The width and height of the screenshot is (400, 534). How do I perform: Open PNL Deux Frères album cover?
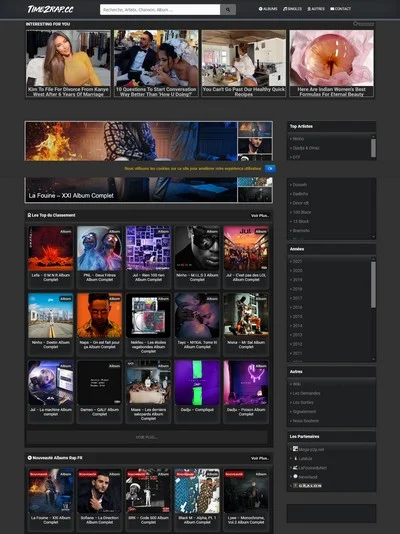(99, 248)
